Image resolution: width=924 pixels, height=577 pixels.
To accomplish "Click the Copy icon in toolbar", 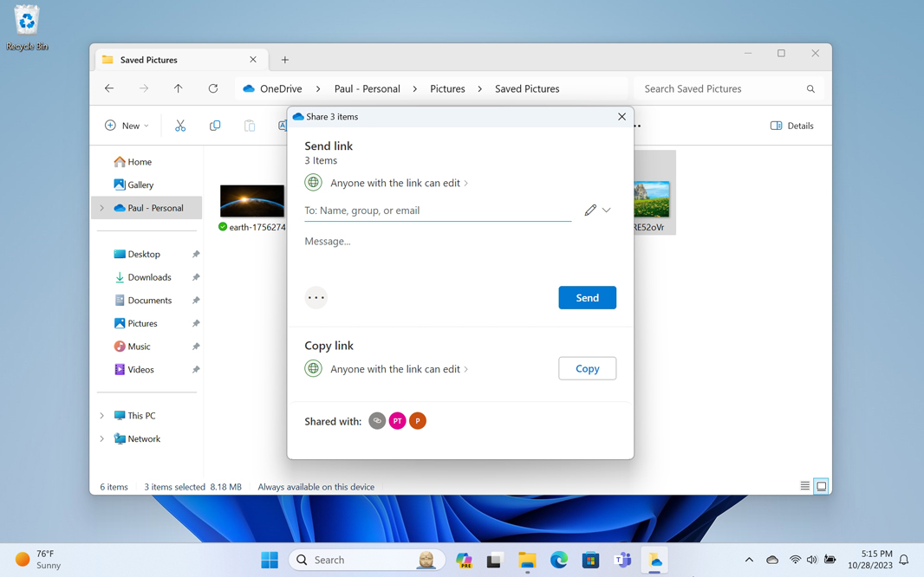I will click(215, 126).
